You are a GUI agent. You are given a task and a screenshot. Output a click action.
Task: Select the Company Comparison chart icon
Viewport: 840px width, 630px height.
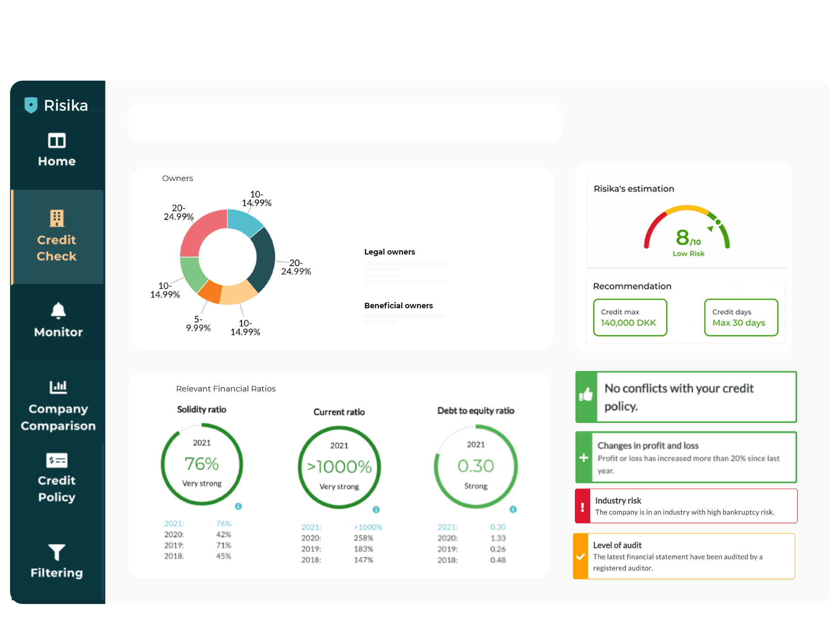(x=58, y=387)
